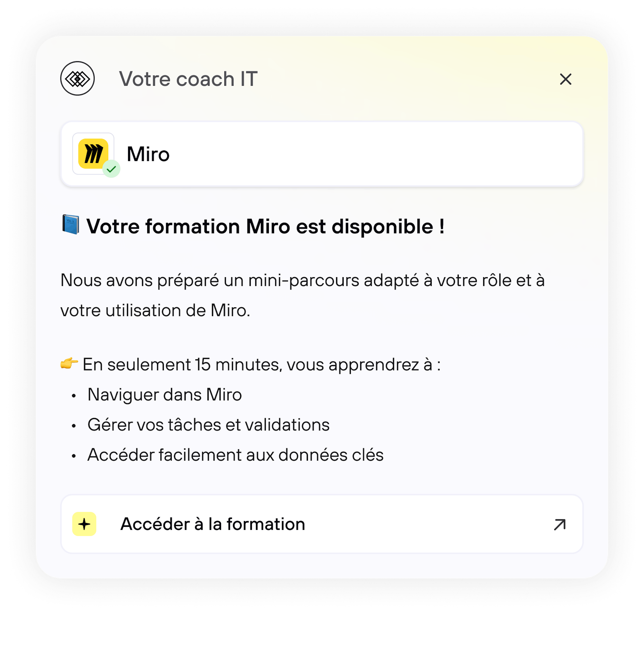Click the diagonal arrow icon
Viewport: 644px width, 670px height.
[x=560, y=524]
